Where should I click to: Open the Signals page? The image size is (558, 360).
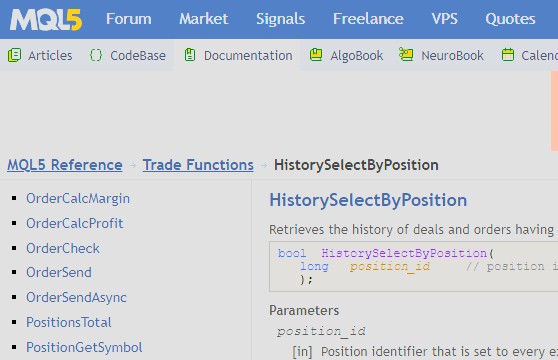[x=280, y=19]
